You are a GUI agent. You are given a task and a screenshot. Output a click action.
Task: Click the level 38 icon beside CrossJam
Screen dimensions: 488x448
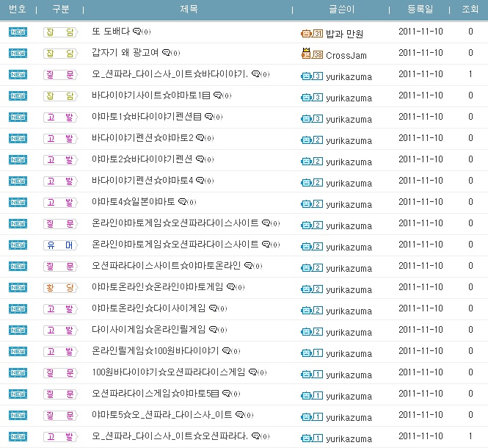pyautogui.click(x=312, y=54)
